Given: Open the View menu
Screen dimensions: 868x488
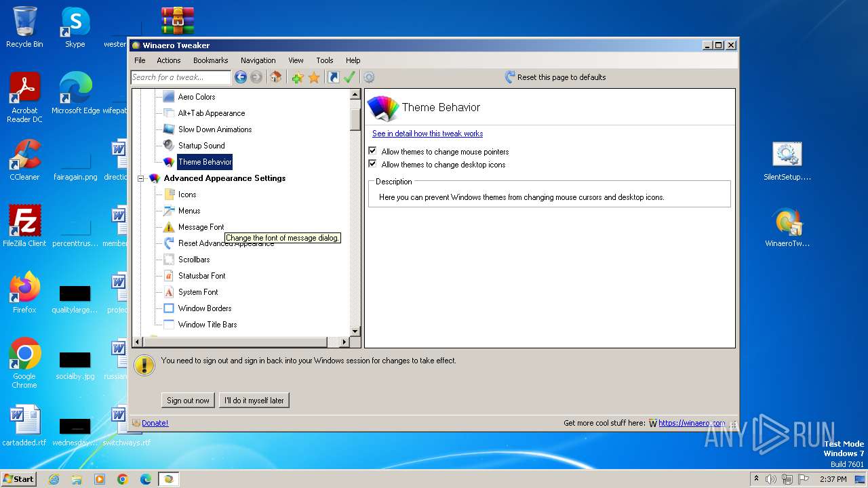Looking at the screenshot, I should click(x=296, y=60).
